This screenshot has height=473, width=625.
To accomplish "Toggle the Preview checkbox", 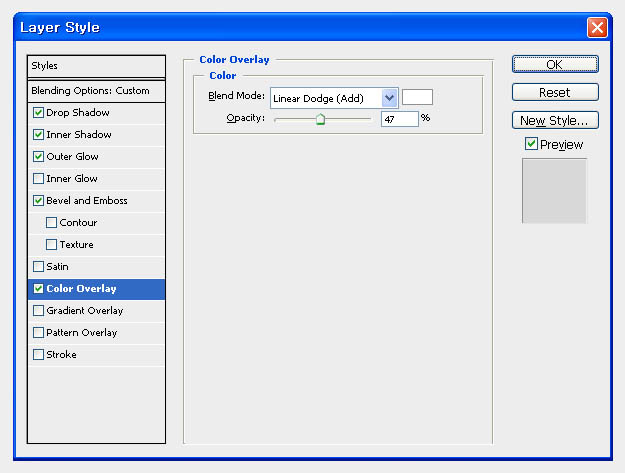I will click(x=531, y=144).
